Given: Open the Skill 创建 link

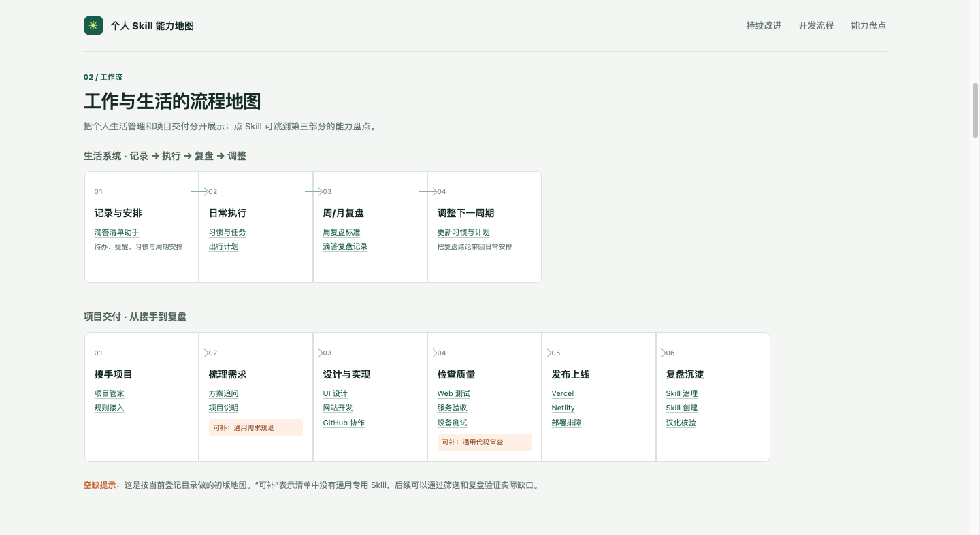Looking at the screenshot, I should (x=681, y=408).
